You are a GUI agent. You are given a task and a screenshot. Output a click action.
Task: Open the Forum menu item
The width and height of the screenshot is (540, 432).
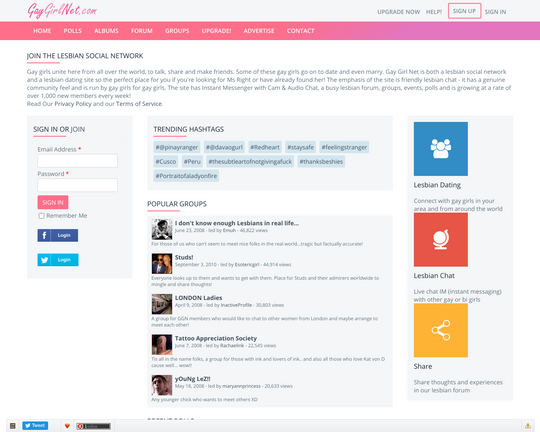[142, 31]
